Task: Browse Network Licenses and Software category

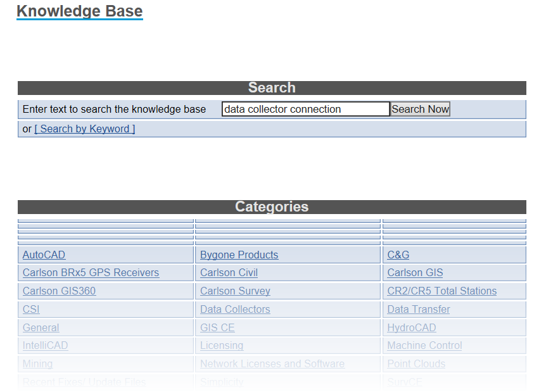Action: [272, 364]
